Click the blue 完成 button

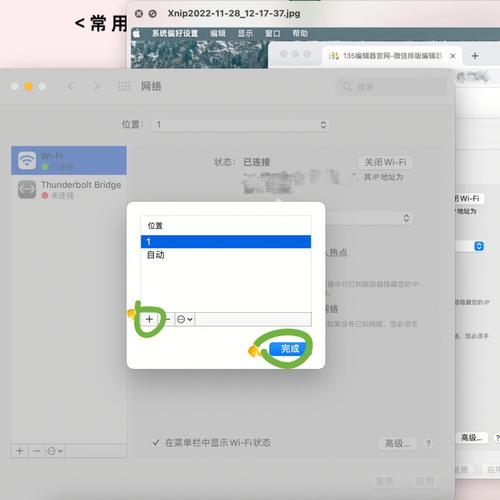click(x=290, y=349)
